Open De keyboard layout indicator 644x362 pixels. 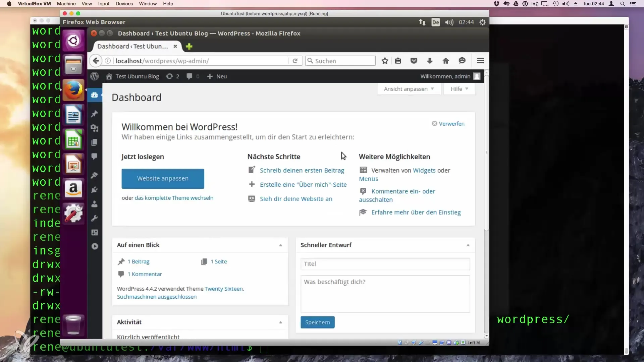(x=435, y=22)
